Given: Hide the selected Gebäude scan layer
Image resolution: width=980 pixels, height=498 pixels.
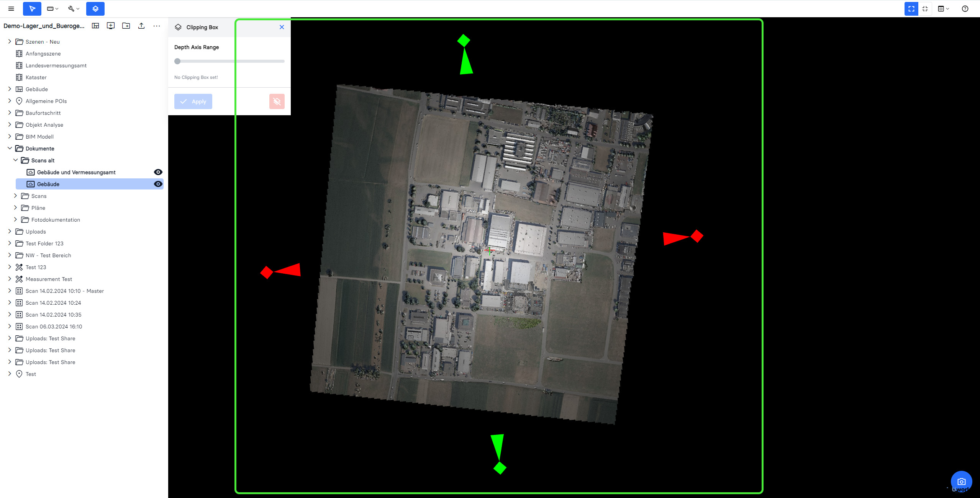Looking at the screenshot, I should [158, 184].
